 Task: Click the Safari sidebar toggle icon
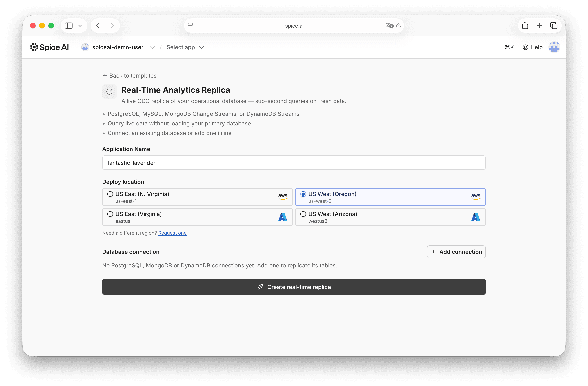click(69, 26)
